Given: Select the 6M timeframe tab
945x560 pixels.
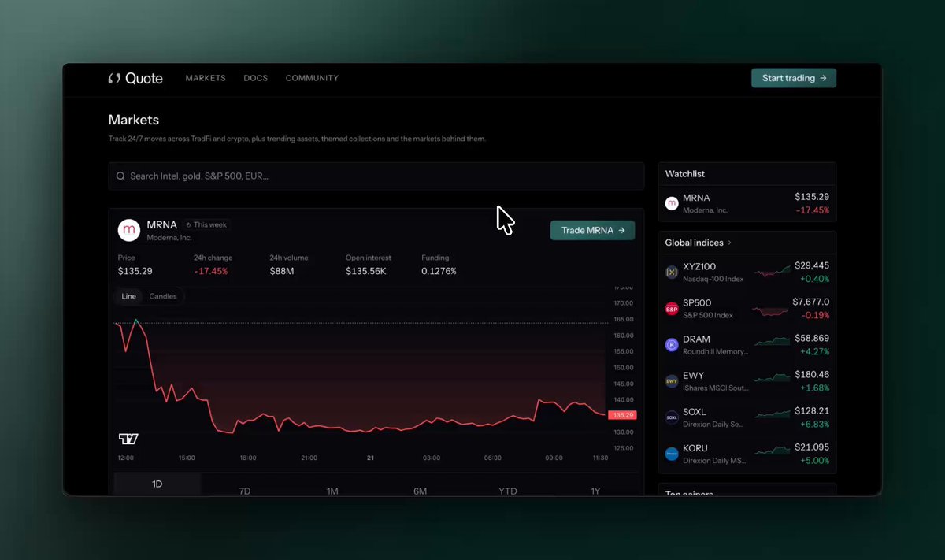Looking at the screenshot, I should coord(421,491).
